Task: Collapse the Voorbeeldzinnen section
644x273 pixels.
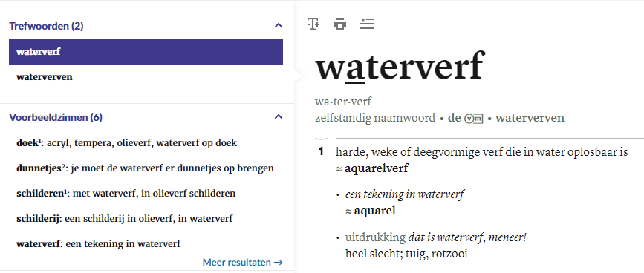Action: tap(279, 117)
